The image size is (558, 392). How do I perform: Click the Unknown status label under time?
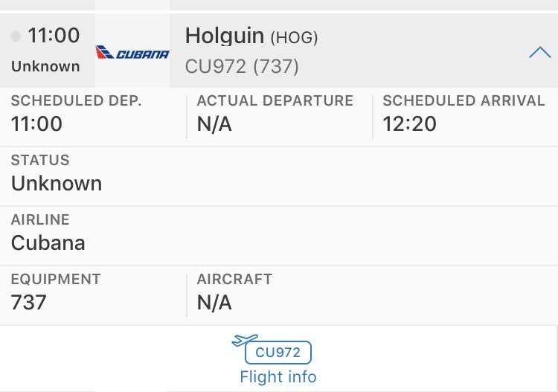click(45, 66)
